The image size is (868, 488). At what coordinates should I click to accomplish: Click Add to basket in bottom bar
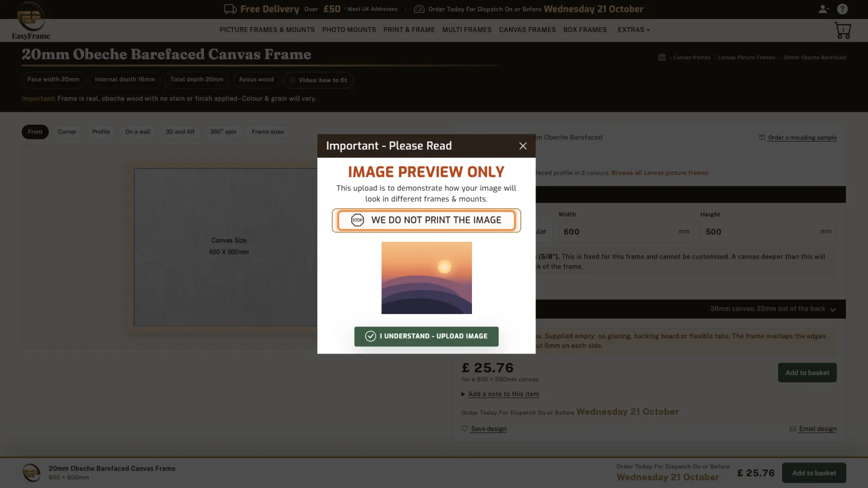click(814, 473)
